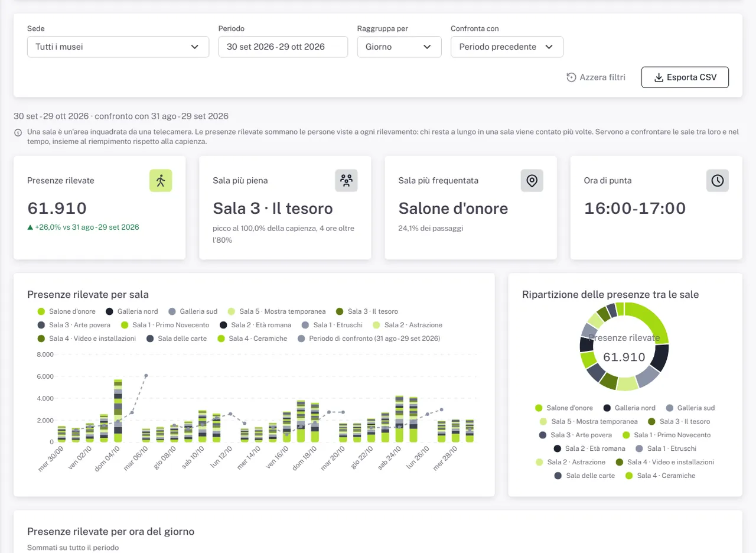Click the Presenze rilevate per ora del giorno heading
Viewport: 756px width, 553px height.
click(111, 532)
